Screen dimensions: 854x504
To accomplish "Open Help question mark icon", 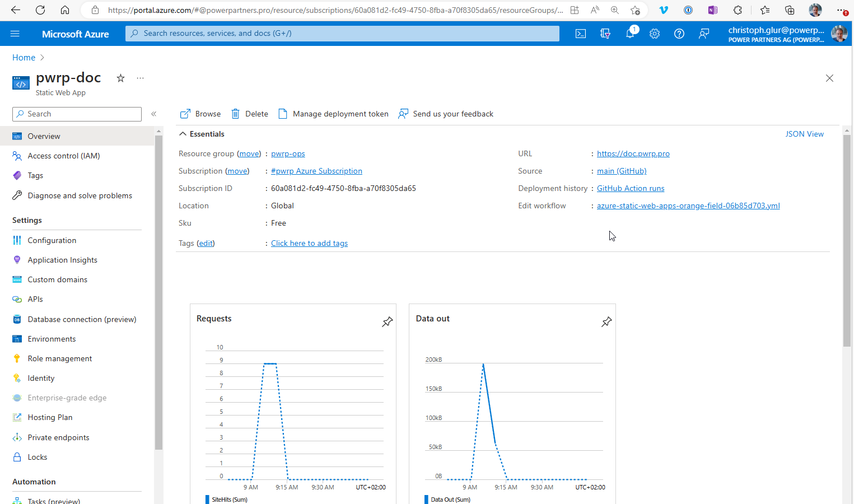I will click(679, 34).
